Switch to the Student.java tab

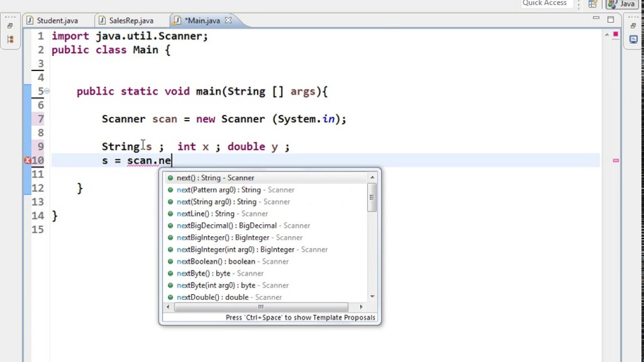click(x=52, y=21)
